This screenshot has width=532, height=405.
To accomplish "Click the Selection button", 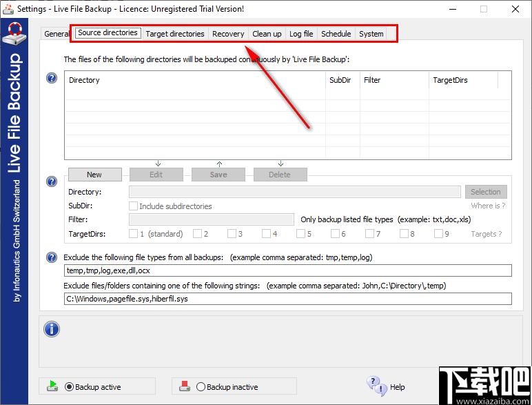I will point(486,192).
